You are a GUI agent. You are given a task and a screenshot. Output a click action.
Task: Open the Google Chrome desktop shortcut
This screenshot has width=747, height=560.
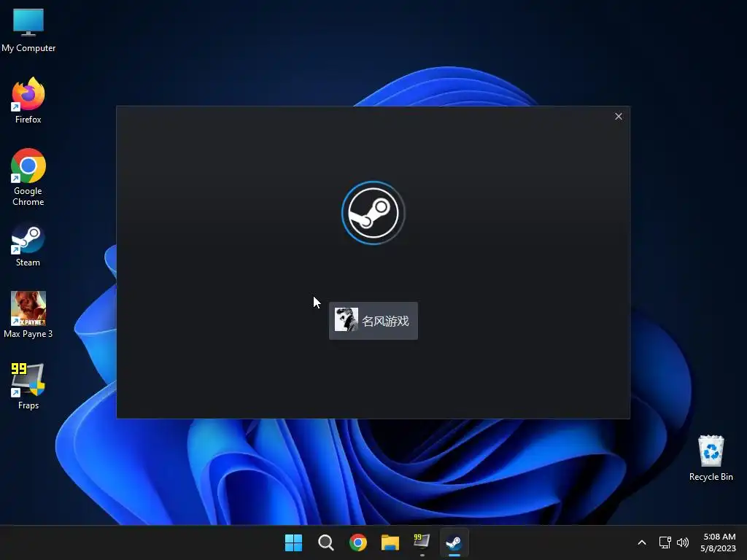[x=28, y=177]
